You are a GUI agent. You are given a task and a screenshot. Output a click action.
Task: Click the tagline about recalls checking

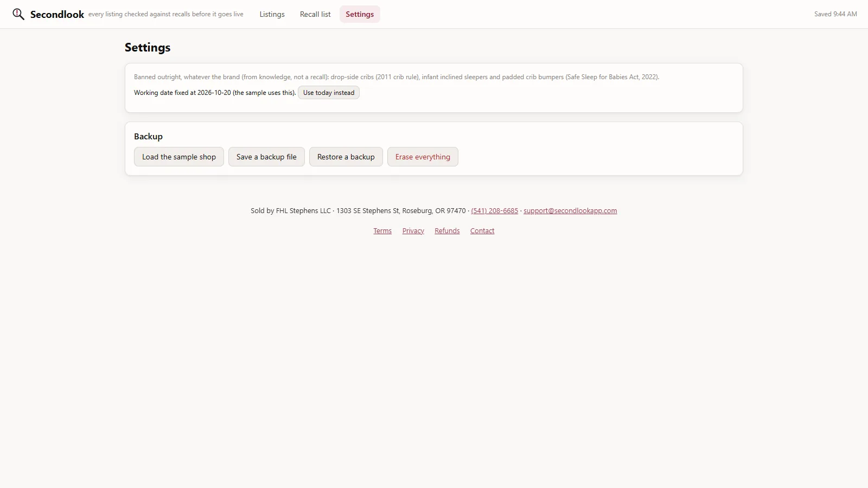[166, 14]
